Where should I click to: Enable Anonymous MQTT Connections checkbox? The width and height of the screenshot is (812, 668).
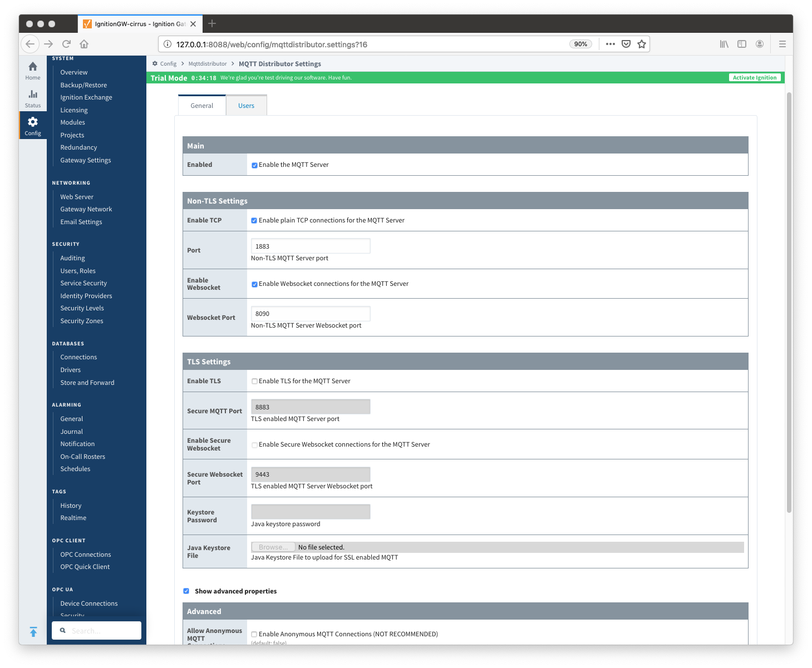[254, 635]
